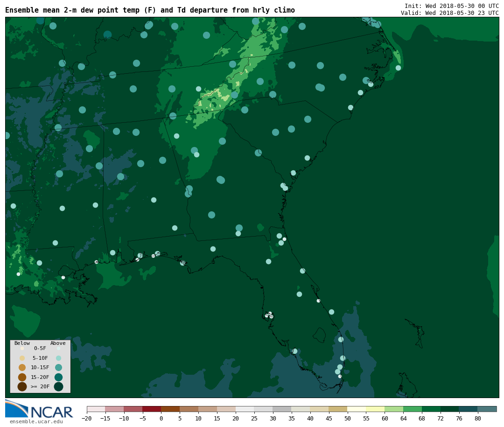504x427 pixels.
Task: Click the colorbar swatch between 15 and 20
Action: point(227,409)
